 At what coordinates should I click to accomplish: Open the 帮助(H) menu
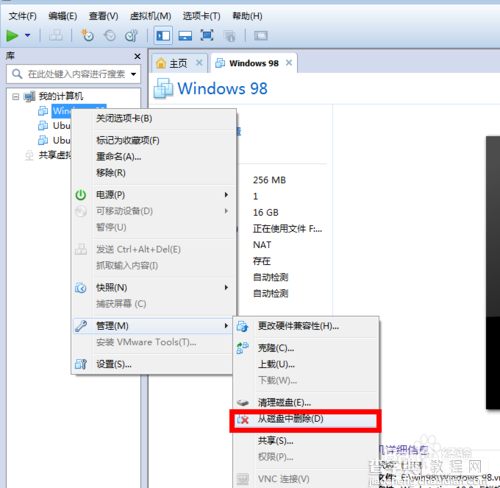(247, 16)
